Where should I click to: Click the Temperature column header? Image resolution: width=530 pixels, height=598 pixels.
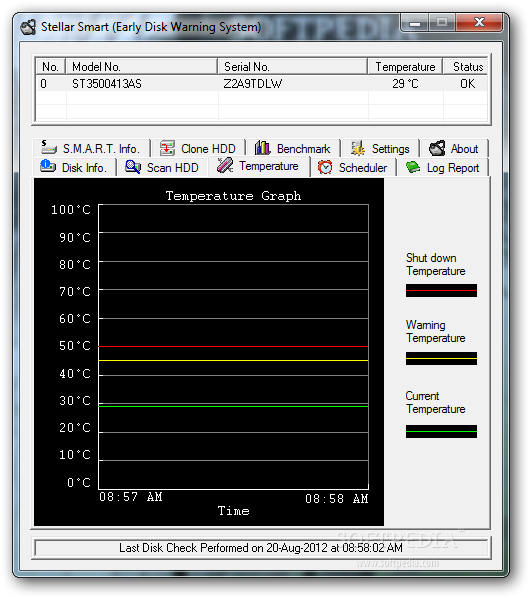pyautogui.click(x=405, y=66)
